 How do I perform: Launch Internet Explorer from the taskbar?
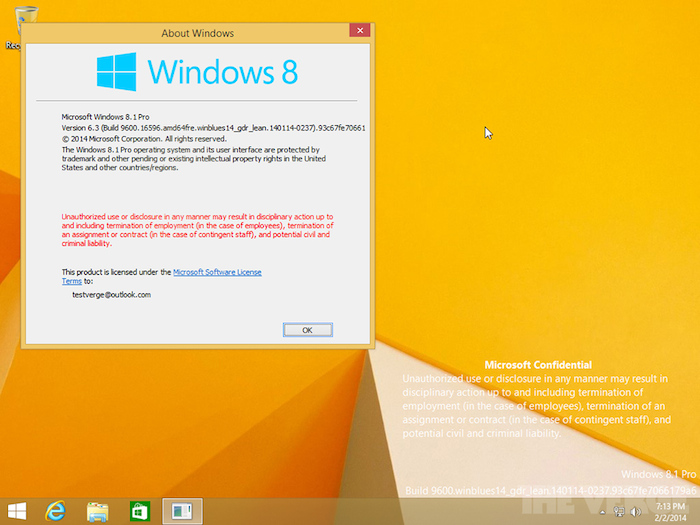click(x=56, y=511)
